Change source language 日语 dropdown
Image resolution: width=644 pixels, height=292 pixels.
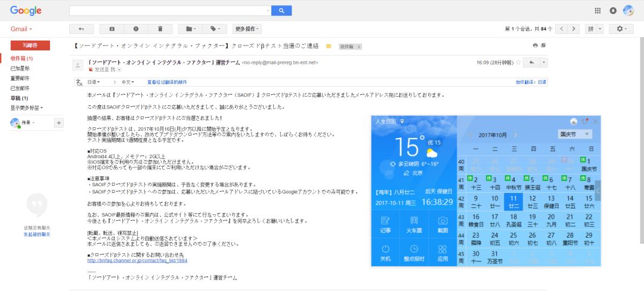[x=94, y=82]
